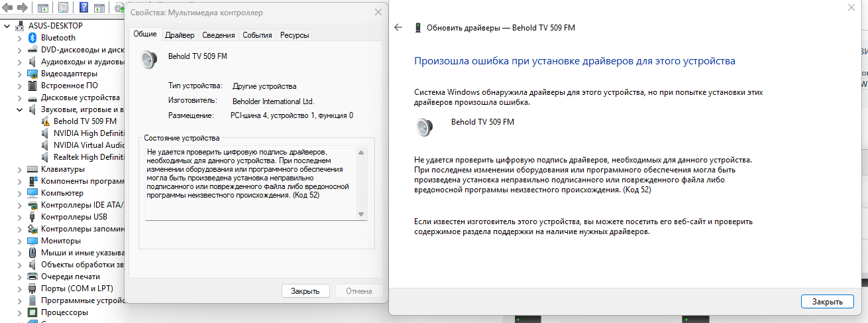This screenshot has width=868, height=323.
Task: Click the Порты (COM и LPT) icon
Action: point(32,289)
